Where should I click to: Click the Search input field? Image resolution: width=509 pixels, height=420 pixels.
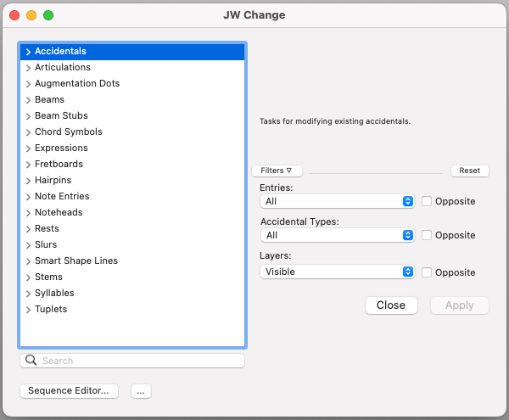(132, 361)
